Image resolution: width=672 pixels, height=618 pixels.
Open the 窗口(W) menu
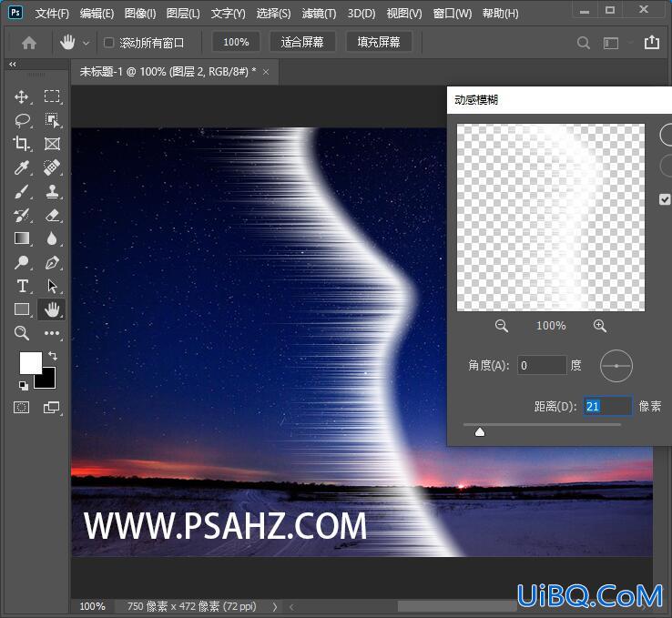point(453,14)
